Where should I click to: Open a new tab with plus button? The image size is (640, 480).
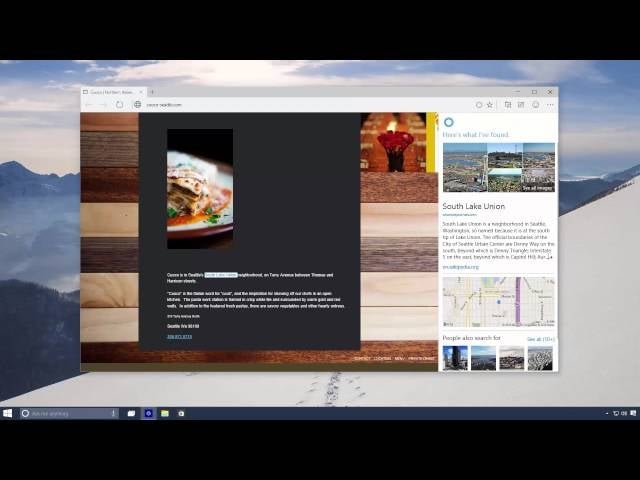[152, 92]
